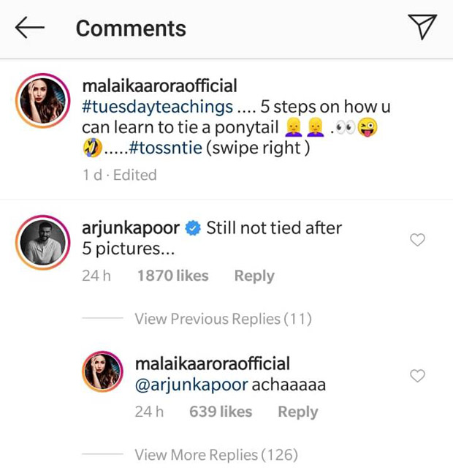Open the arjunkapoor username

[x=131, y=228]
